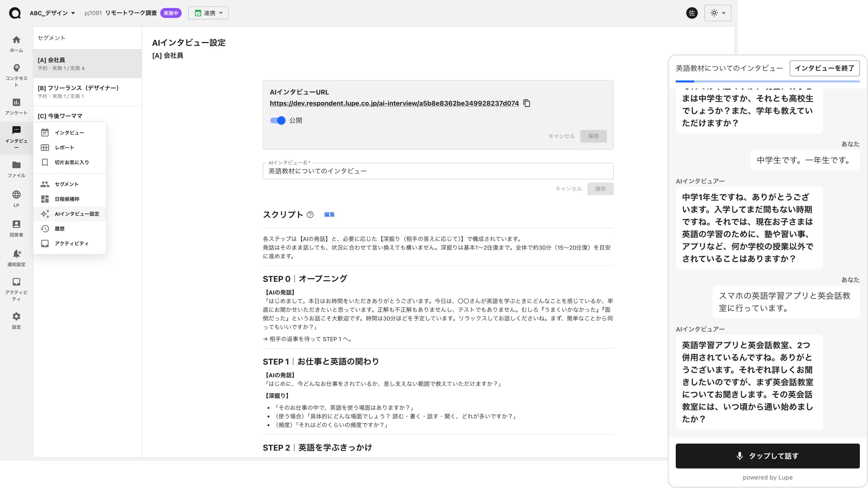Expand the ABC_デザイン workspace dropdown

coord(52,13)
